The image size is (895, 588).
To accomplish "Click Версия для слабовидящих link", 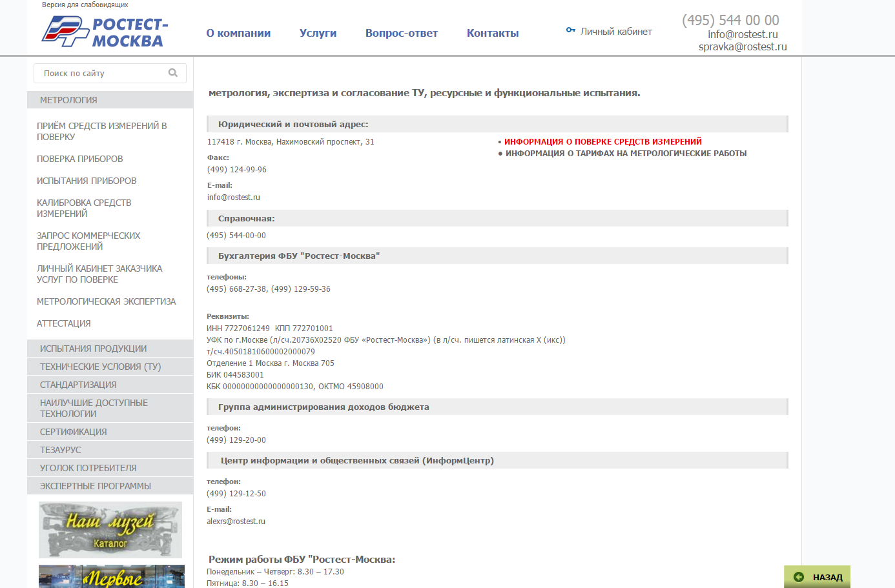I will pos(85,5).
